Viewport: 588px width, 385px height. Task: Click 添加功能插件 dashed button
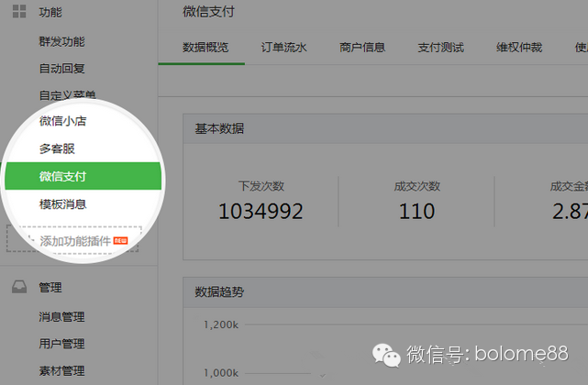click(x=74, y=239)
